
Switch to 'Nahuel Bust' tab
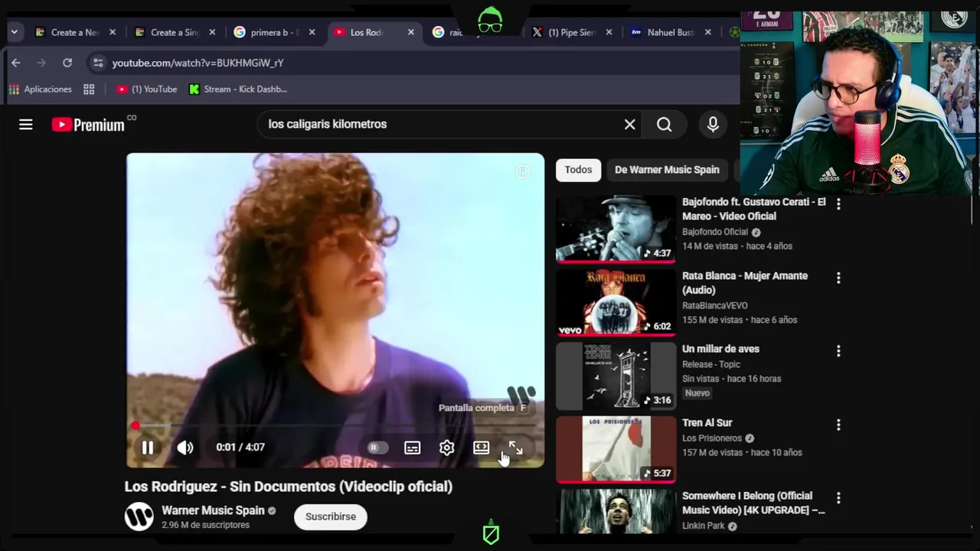pyautogui.click(x=671, y=32)
